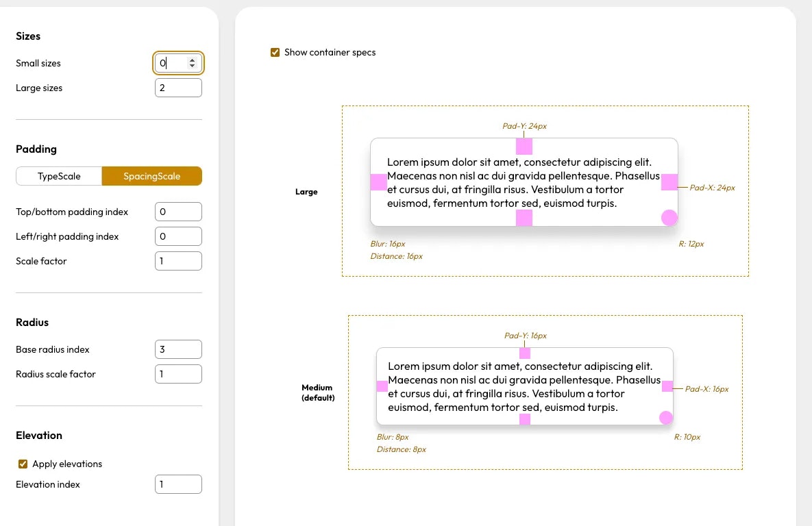Screen dimensions: 812x526
Task: Click the Medium card's pink radius circle
Action: click(x=666, y=418)
